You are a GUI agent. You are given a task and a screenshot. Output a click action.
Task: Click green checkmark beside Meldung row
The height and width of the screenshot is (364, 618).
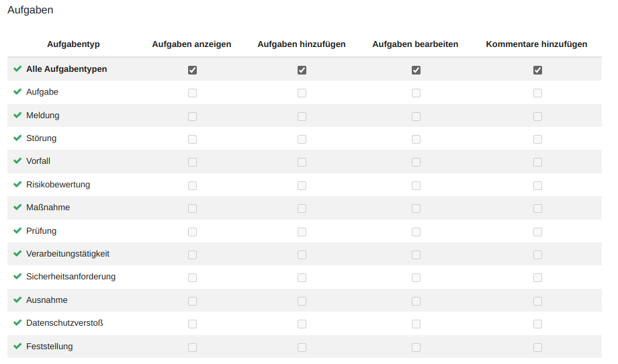(x=17, y=116)
